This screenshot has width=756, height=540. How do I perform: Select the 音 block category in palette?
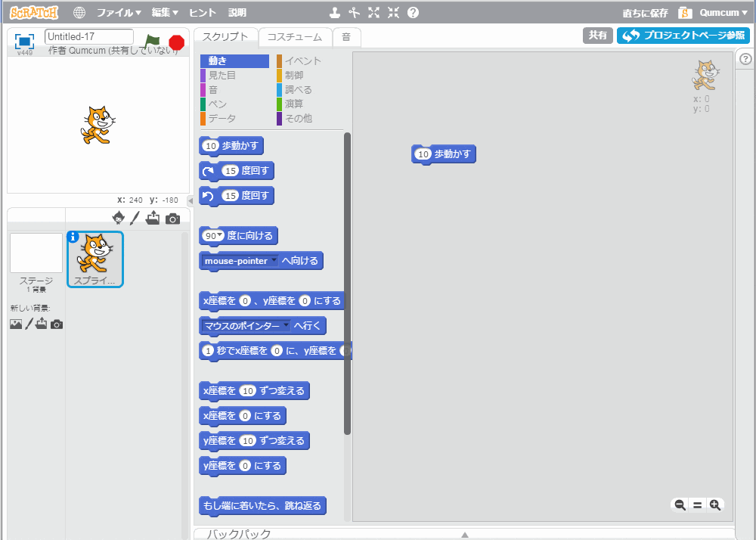click(x=234, y=90)
